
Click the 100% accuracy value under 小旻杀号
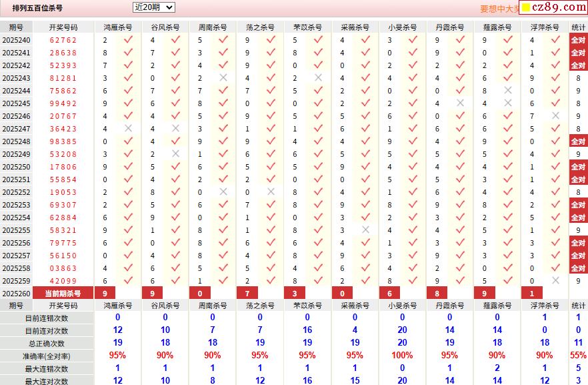tap(403, 355)
